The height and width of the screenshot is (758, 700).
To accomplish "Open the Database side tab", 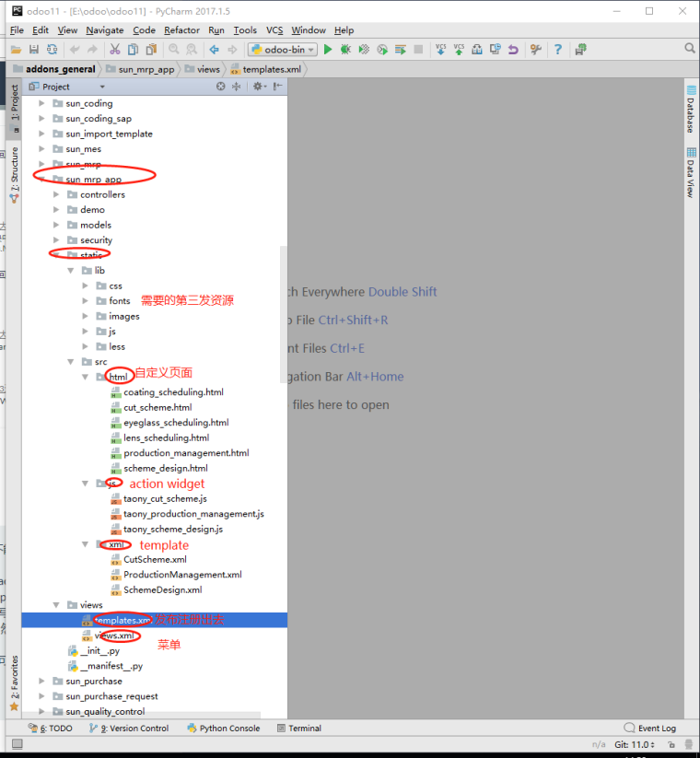I will coord(691,110).
